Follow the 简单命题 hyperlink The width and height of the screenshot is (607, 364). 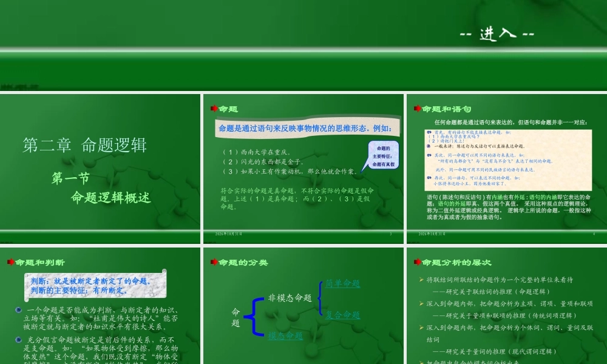pos(342,283)
